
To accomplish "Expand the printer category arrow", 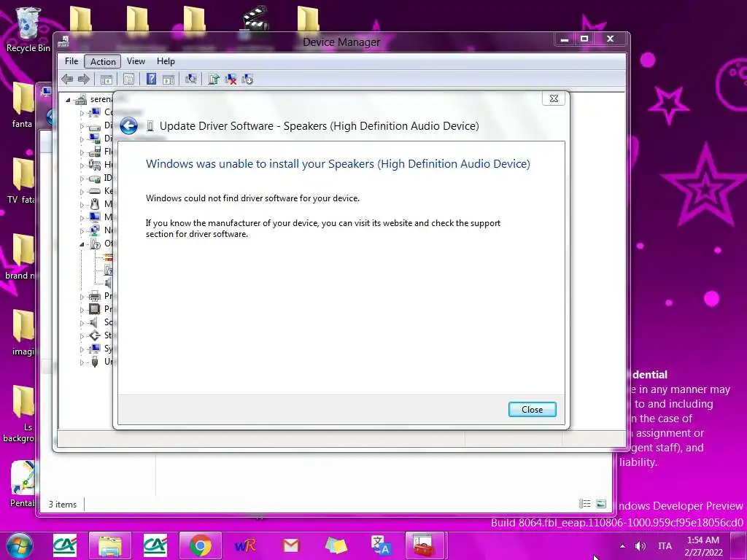I will pyautogui.click(x=82, y=297).
